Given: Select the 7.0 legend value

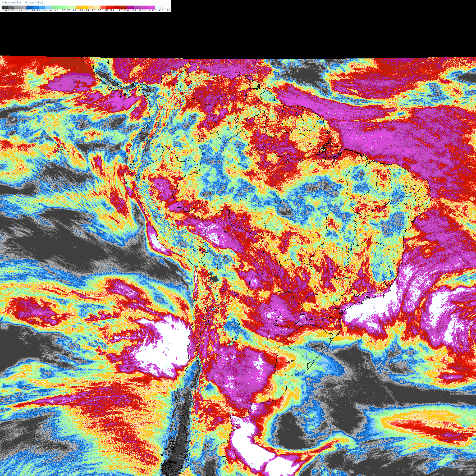Looking at the screenshot, I should coord(88,10).
